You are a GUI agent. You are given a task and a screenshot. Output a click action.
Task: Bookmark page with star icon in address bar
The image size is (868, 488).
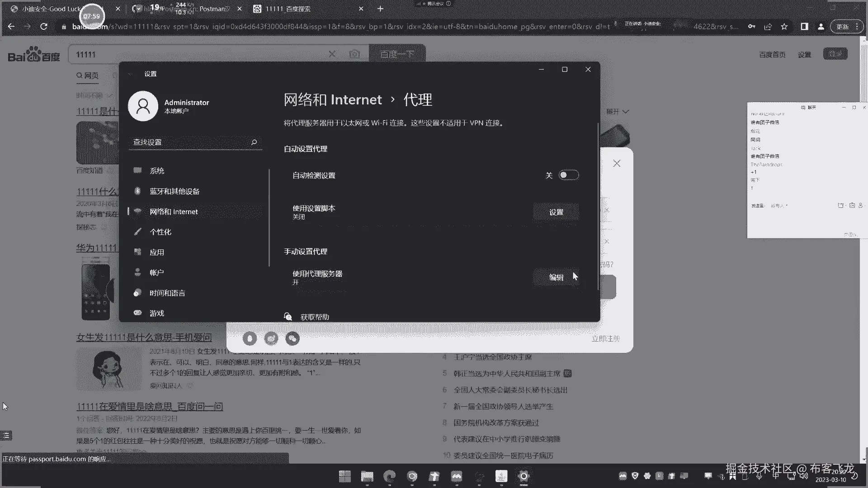pos(784,27)
